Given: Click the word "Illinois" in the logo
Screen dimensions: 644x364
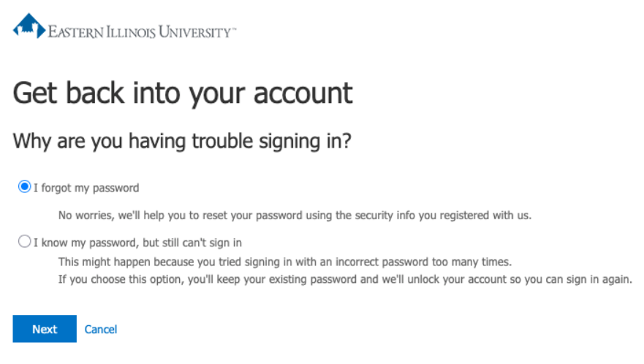Looking at the screenshot, I should (x=131, y=32).
